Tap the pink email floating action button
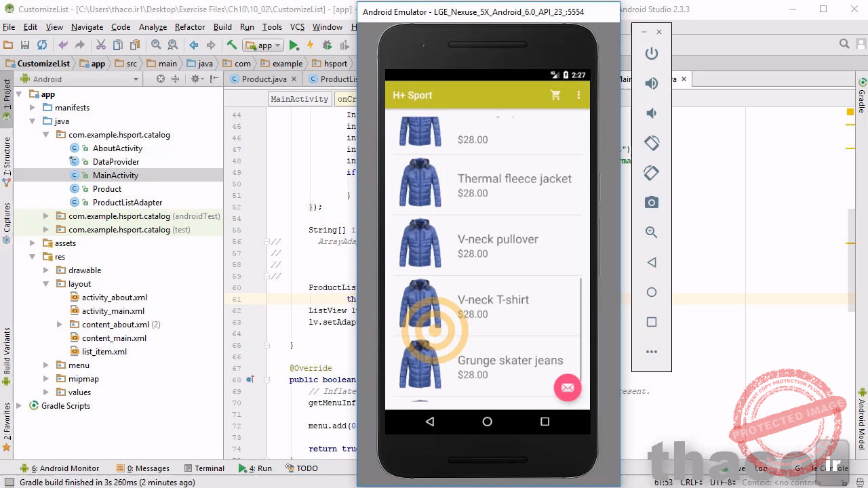 568,388
